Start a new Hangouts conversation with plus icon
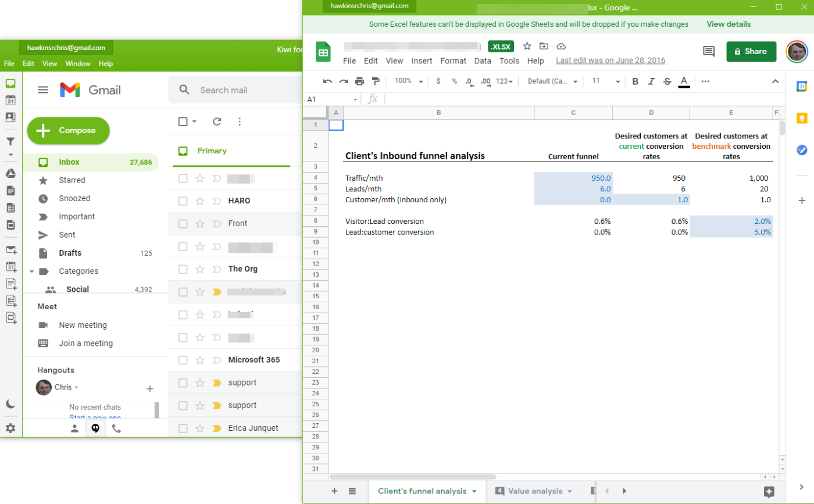 pos(149,388)
